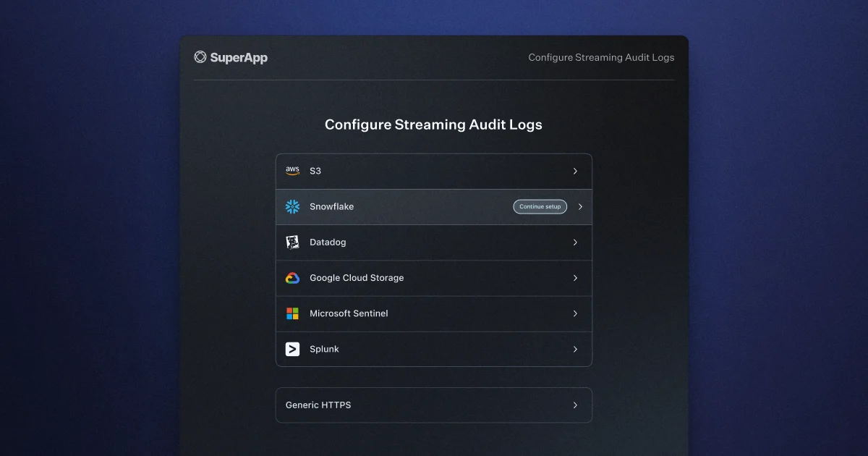Select the Splunk label text

324,349
